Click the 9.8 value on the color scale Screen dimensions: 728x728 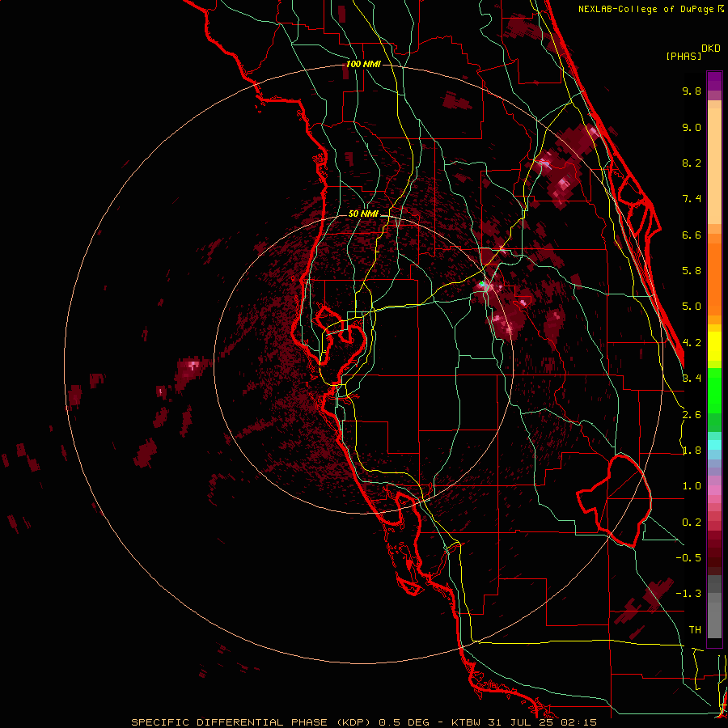pyautogui.click(x=692, y=91)
